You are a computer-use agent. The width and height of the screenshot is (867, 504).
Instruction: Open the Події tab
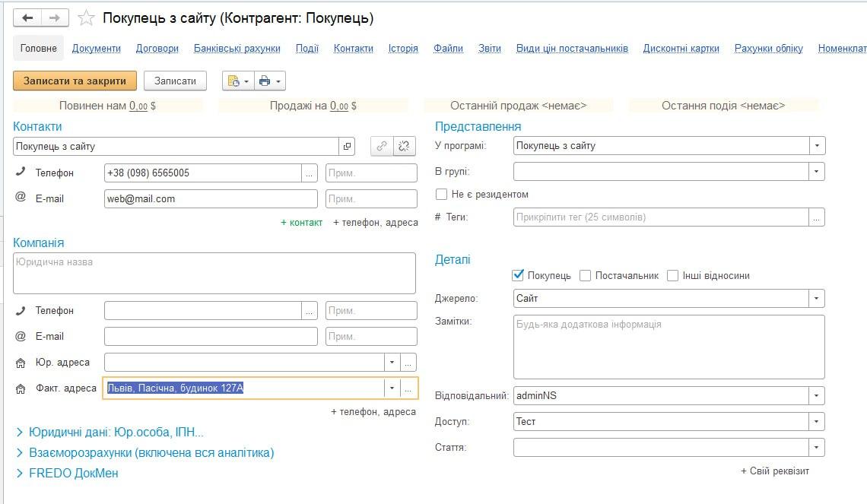coord(307,48)
